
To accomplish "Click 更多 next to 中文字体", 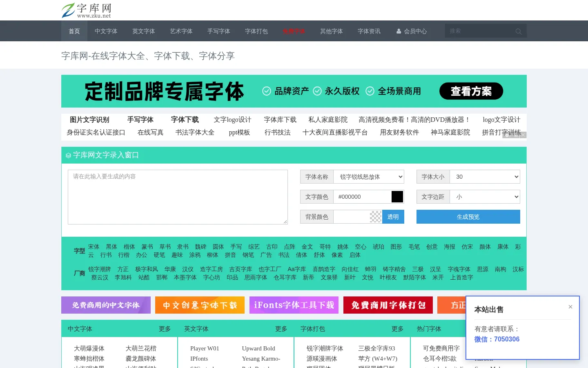I will tap(165, 329).
